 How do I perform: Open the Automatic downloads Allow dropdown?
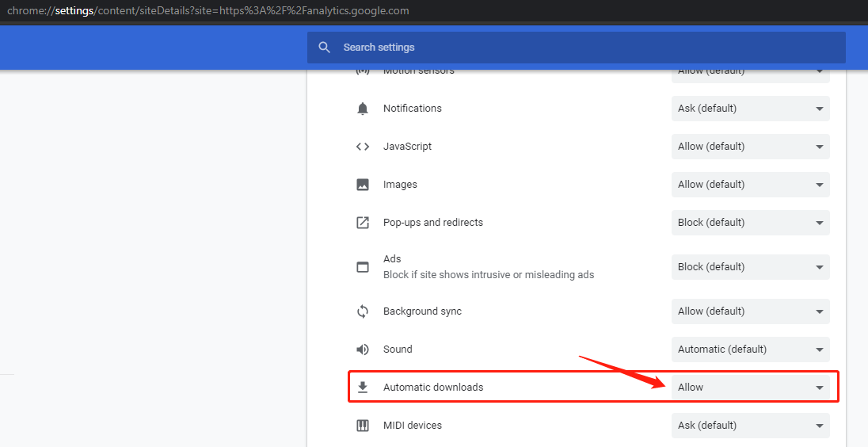pyautogui.click(x=751, y=388)
